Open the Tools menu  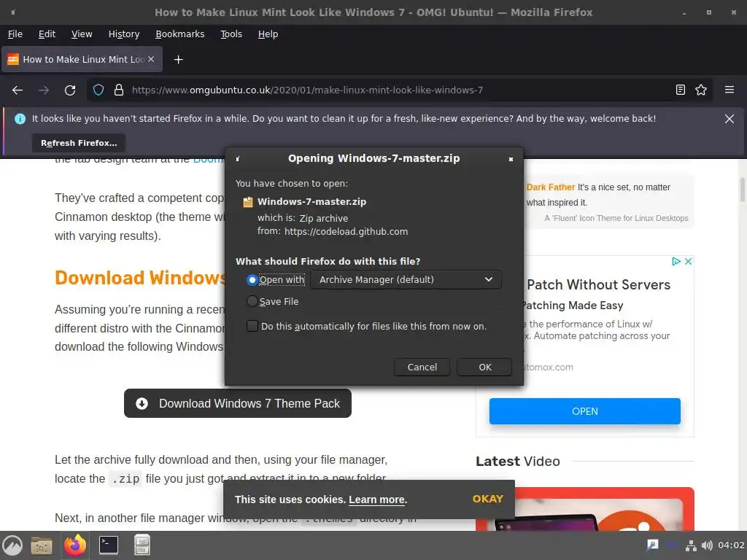click(x=231, y=34)
